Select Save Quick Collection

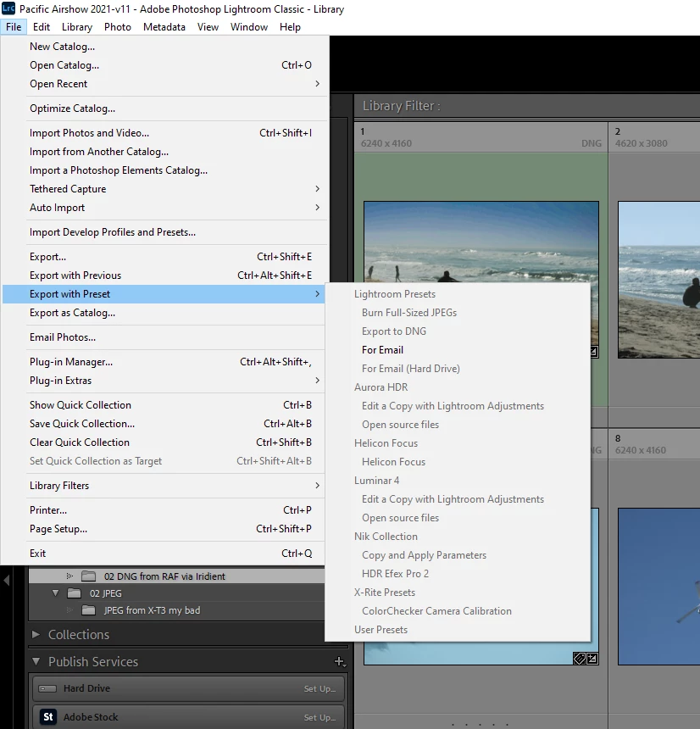[164, 424]
